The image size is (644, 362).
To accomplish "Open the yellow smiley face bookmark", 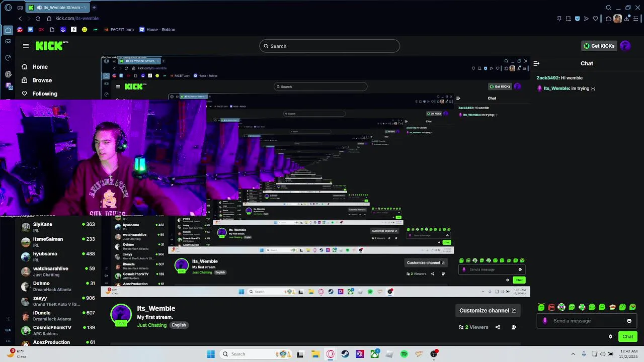I will (84, 30).
